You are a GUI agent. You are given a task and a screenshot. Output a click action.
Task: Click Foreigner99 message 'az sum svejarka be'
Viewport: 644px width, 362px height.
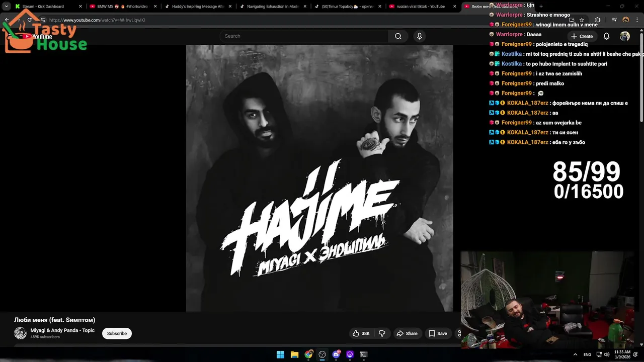(558, 123)
